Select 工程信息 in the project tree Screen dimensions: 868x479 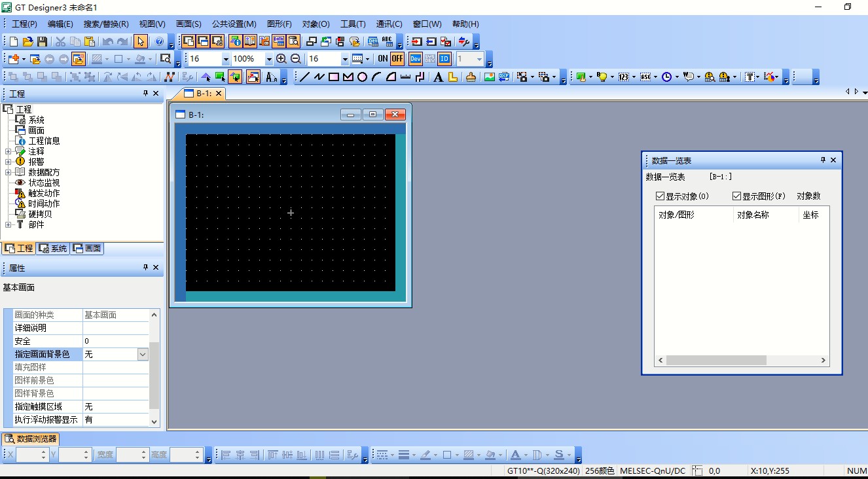click(x=44, y=141)
